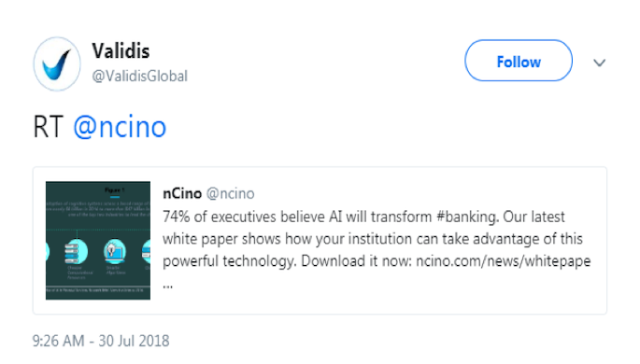This screenshot has width=640, height=364.
Task: Click the ellipsis ending the quoted tweet
Action: [x=168, y=286]
